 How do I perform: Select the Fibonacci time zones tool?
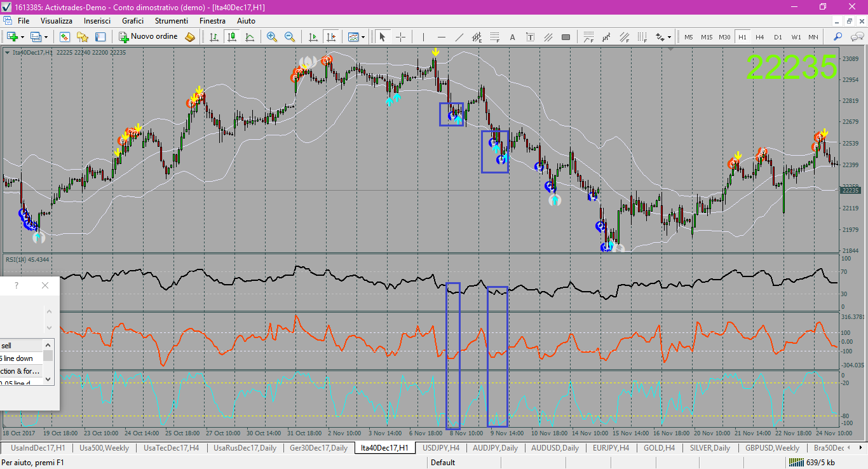pyautogui.click(x=642, y=37)
